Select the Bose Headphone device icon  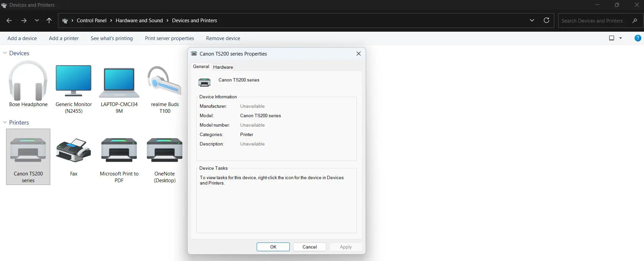tap(28, 81)
